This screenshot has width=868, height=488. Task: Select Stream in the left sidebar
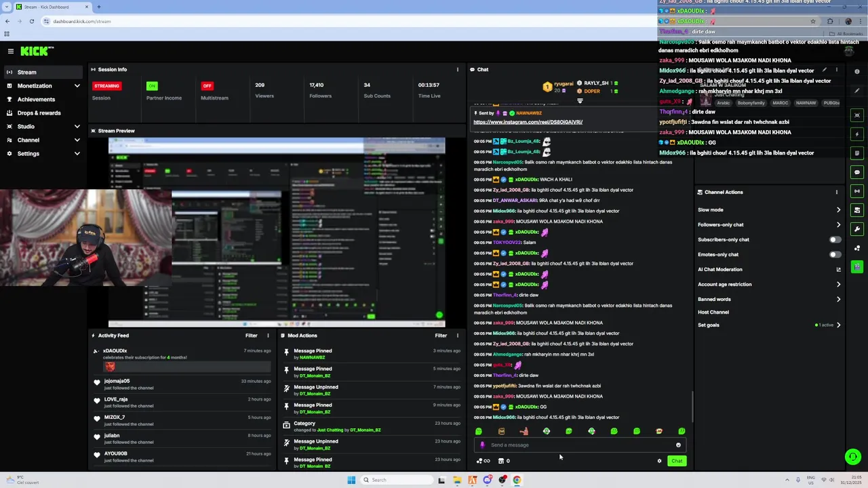[x=43, y=73]
